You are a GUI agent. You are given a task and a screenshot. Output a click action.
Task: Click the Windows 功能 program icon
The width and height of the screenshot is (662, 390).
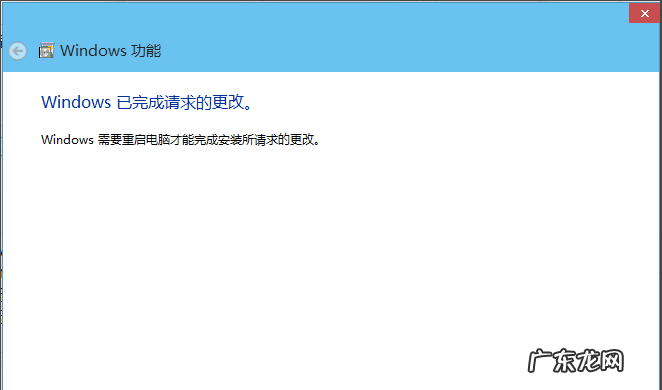46,51
